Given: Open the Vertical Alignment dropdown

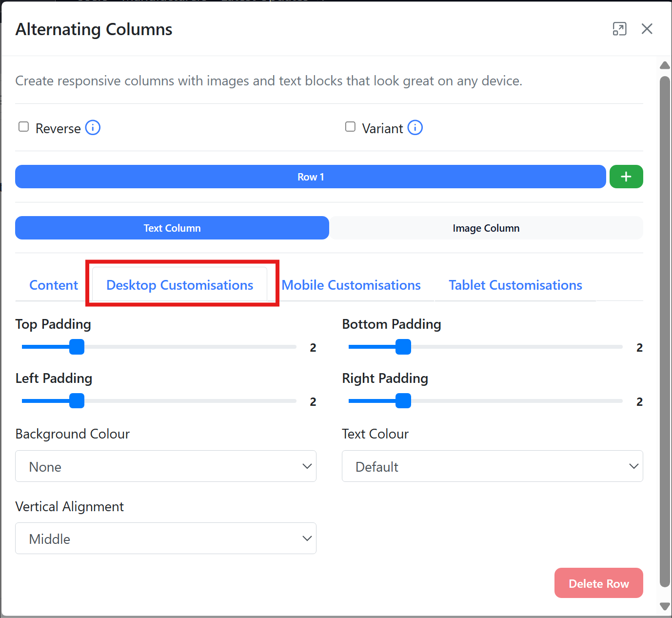Looking at the screenshot, I should (x=166, y=538).
